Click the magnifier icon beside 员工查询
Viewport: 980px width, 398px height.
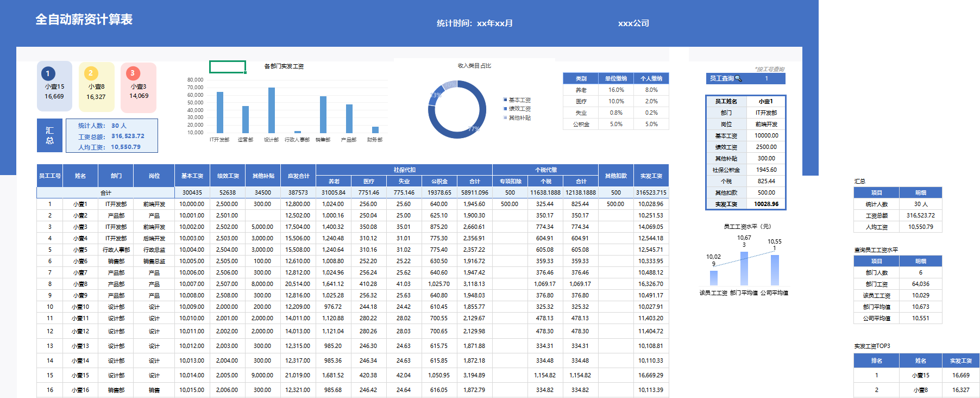point(738,78)
